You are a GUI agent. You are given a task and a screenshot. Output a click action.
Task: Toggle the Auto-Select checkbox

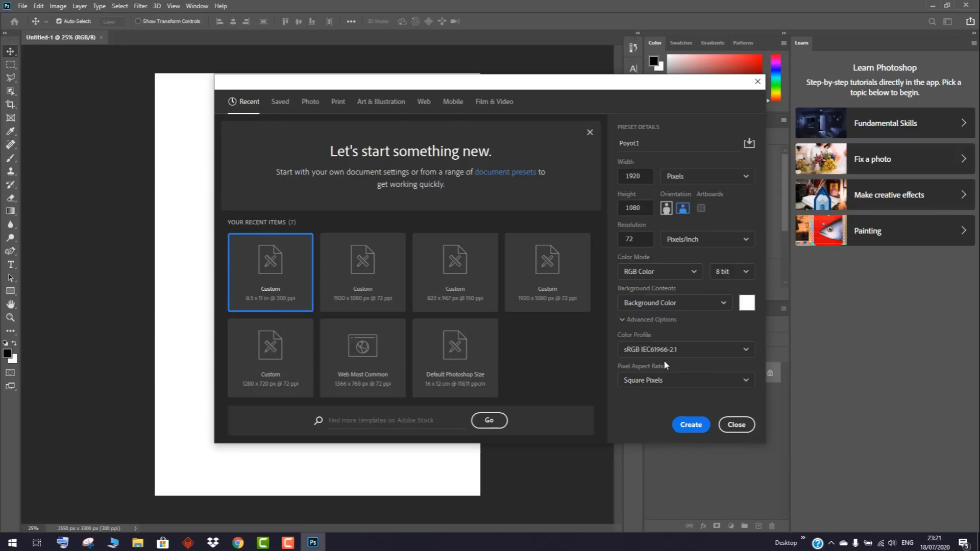pos(59,21)
